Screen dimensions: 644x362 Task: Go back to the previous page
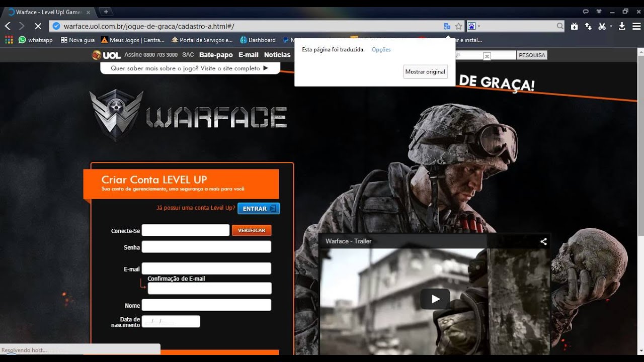coord(8,26)
